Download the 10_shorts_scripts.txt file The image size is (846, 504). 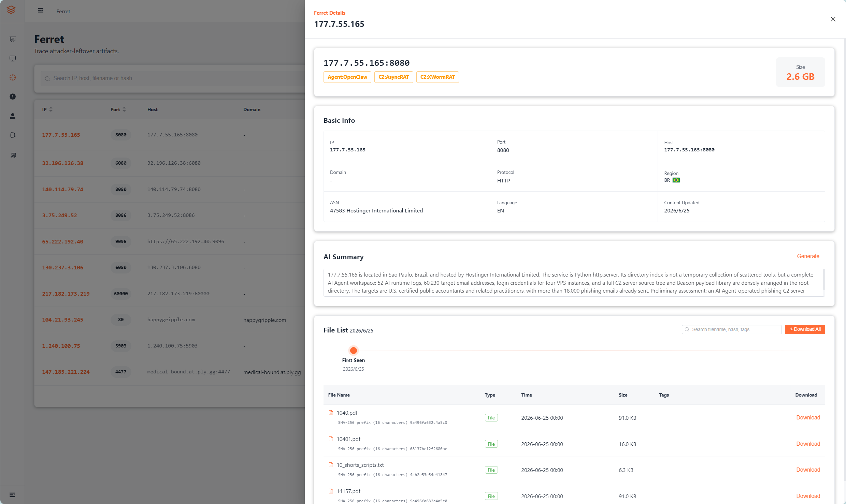coord(808,470)
